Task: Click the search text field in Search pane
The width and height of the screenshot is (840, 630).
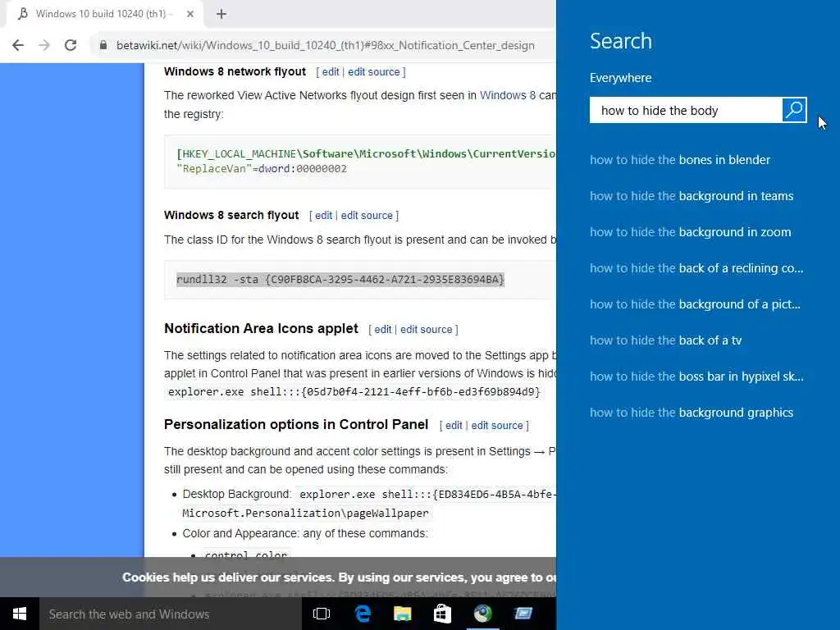Action: tap(686, 110)
